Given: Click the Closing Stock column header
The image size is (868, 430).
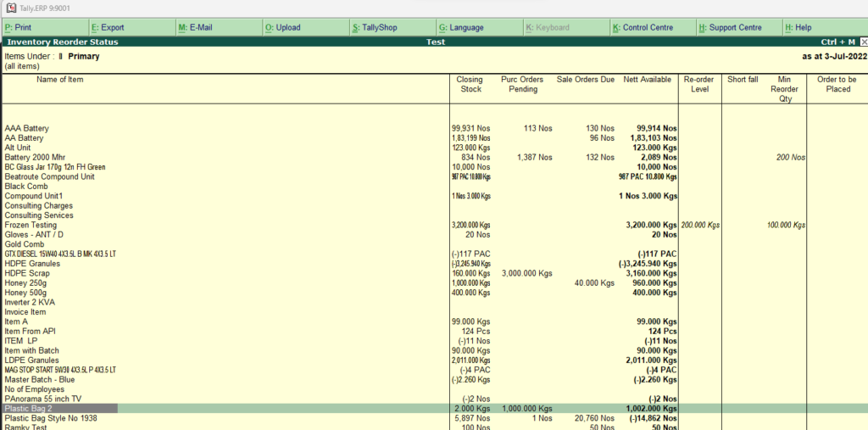Looking at the screenshot, I should click(x=470, y=84).
